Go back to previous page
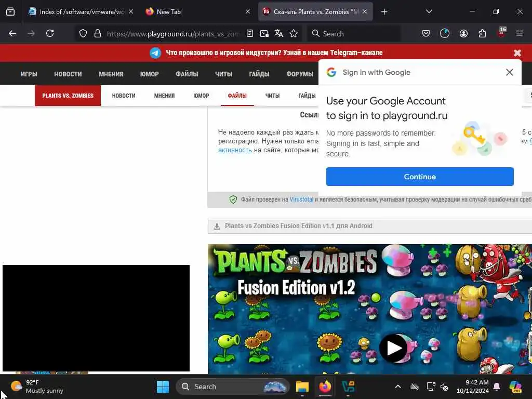Screen dimensions: 532x399 (x=12, y=33)
